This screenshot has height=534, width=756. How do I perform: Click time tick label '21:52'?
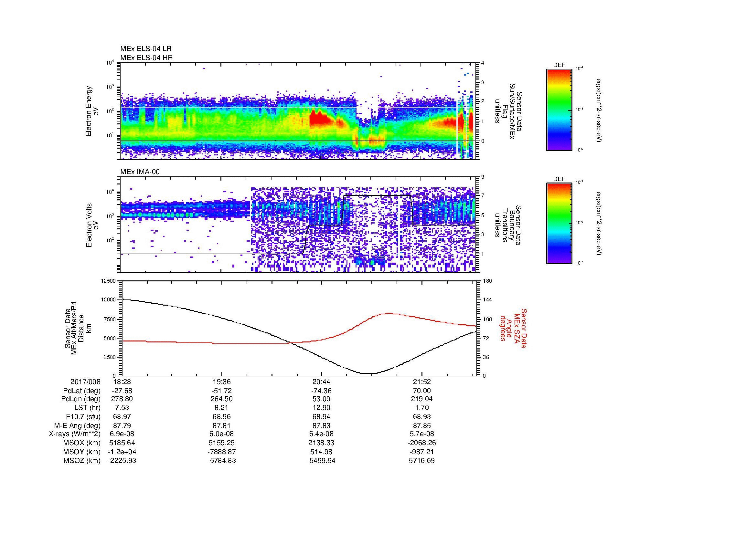click(422, 382)
